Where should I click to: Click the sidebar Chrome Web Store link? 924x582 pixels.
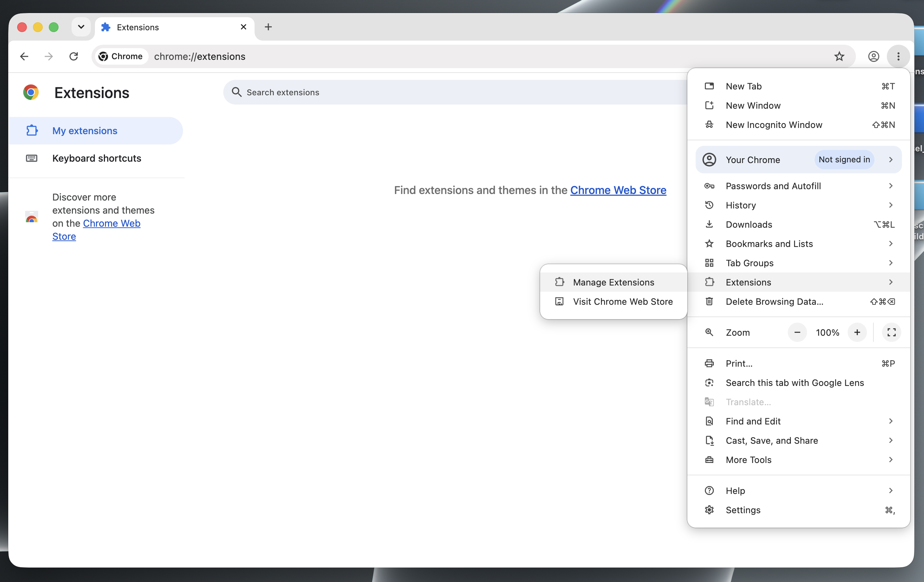[x=96, y=230]
